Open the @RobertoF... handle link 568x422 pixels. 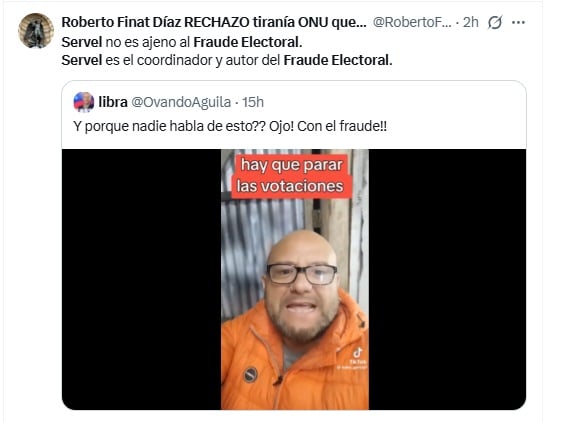tap(412, 22)
